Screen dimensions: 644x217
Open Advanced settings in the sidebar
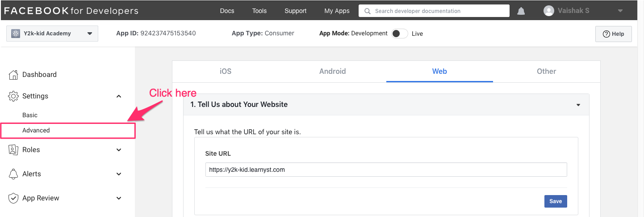(x=36, y=130)
